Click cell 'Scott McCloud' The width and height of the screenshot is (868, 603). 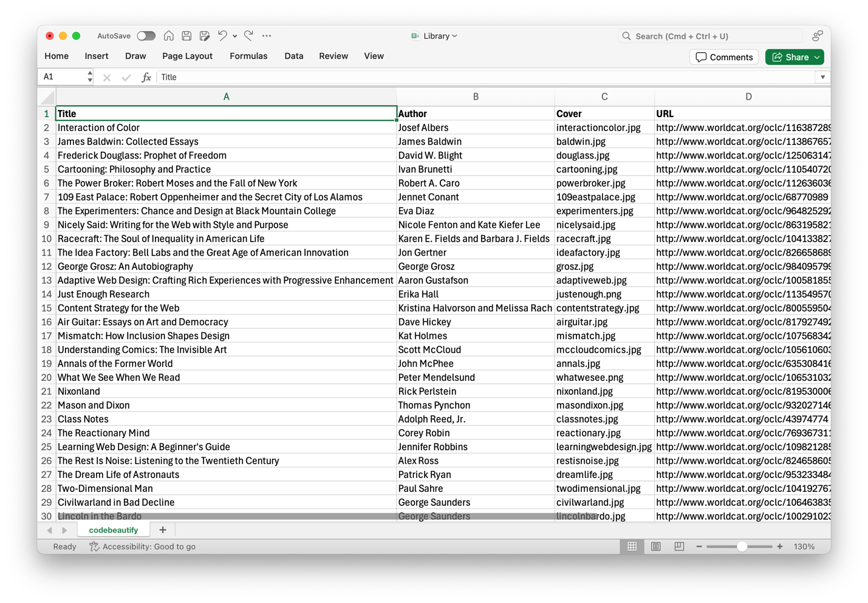(x=476, y=350)
